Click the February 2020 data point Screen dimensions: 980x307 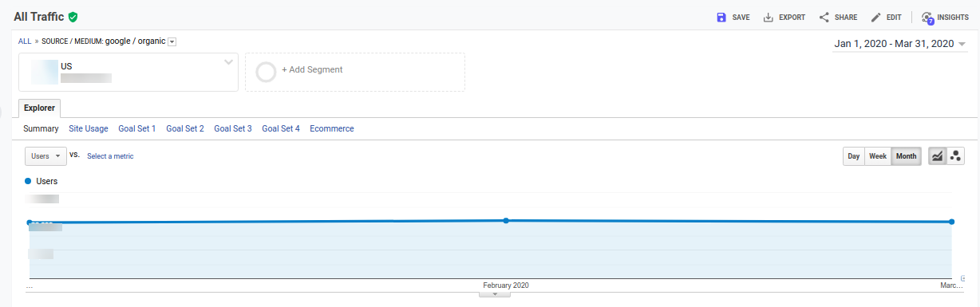[506, 220]
